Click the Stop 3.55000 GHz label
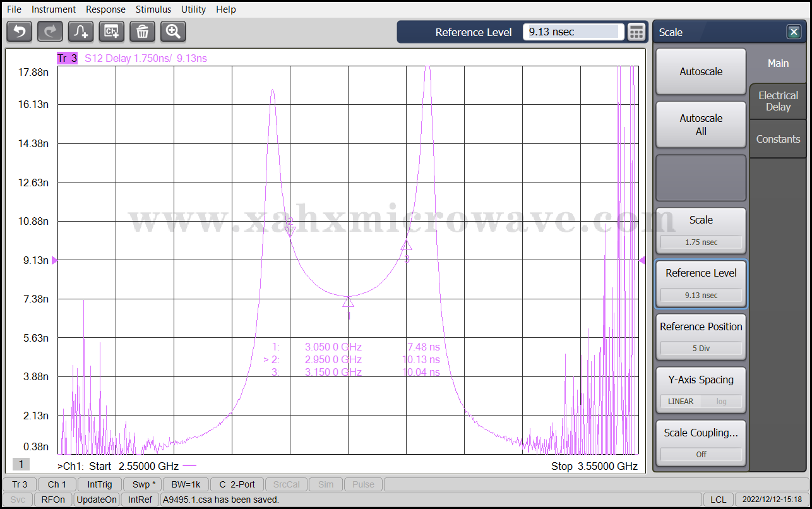The image size is (812, 509). tap(594, 466)
